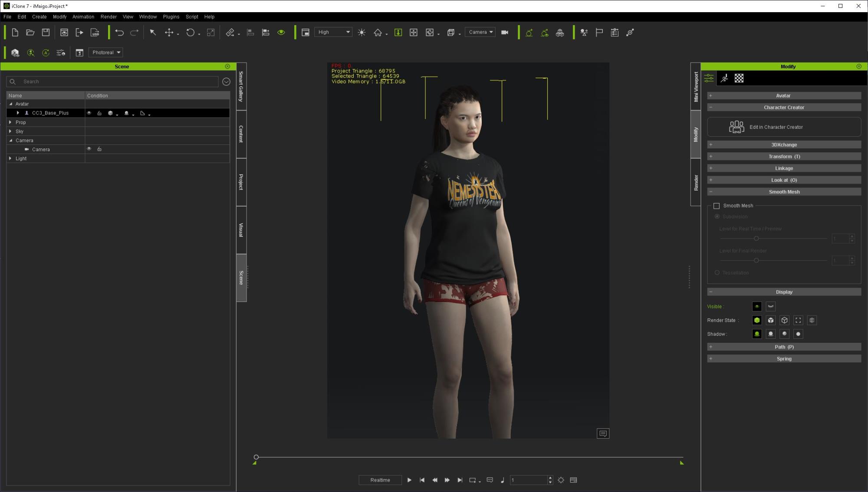Close the Scene panel

(227, 66)
